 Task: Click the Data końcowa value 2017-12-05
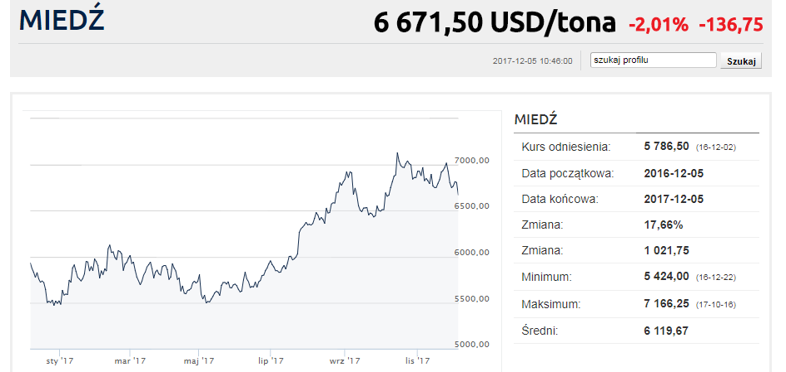673,199
